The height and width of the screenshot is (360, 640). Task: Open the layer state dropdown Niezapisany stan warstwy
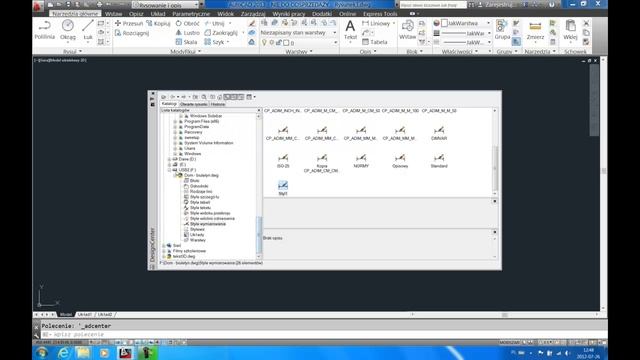(298, 33)
